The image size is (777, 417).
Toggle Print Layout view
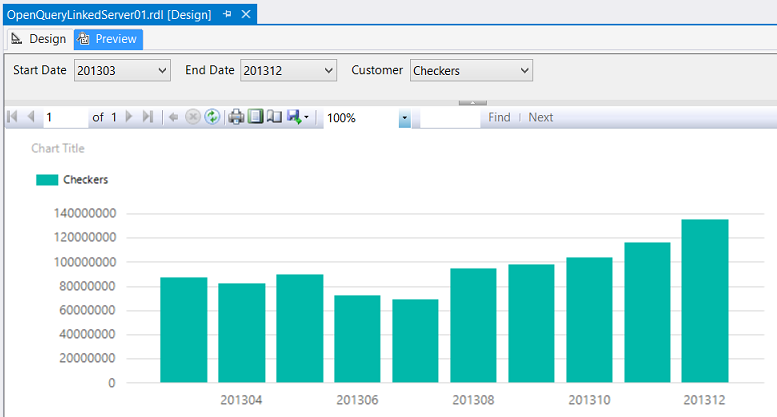pos(255,118)
